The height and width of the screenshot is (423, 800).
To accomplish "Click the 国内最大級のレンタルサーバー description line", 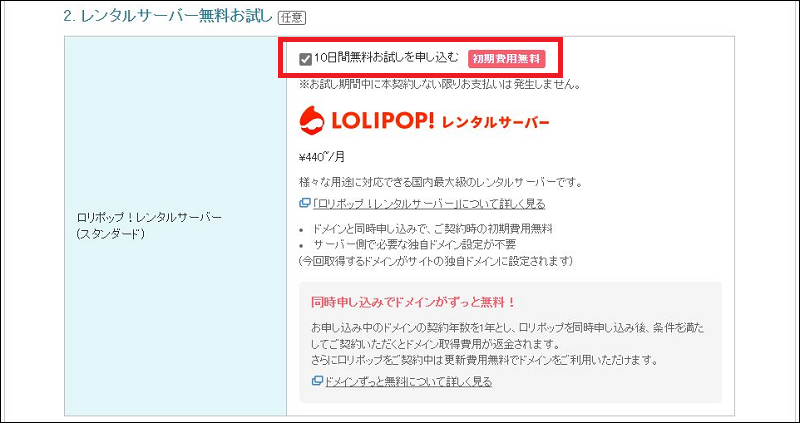I will pos(440,183).
